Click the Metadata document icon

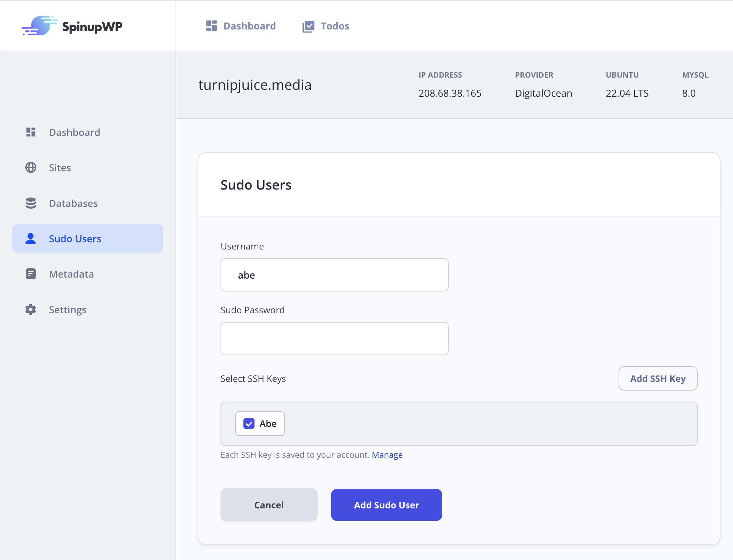tap(31, 274)
